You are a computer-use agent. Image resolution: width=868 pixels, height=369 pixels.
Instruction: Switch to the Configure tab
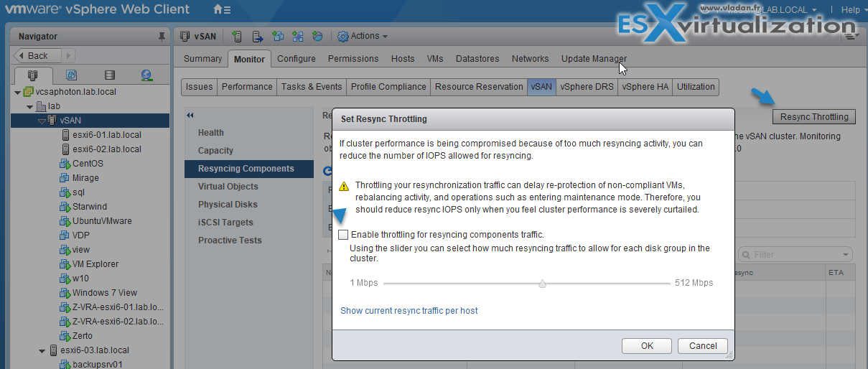297,59
